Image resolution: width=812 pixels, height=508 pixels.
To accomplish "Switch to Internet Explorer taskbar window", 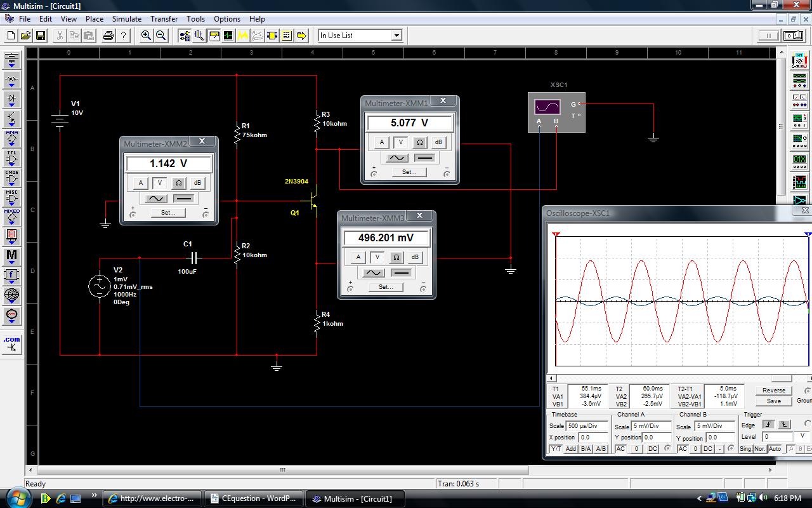I will pyautogui.click(x=152, y=498).
